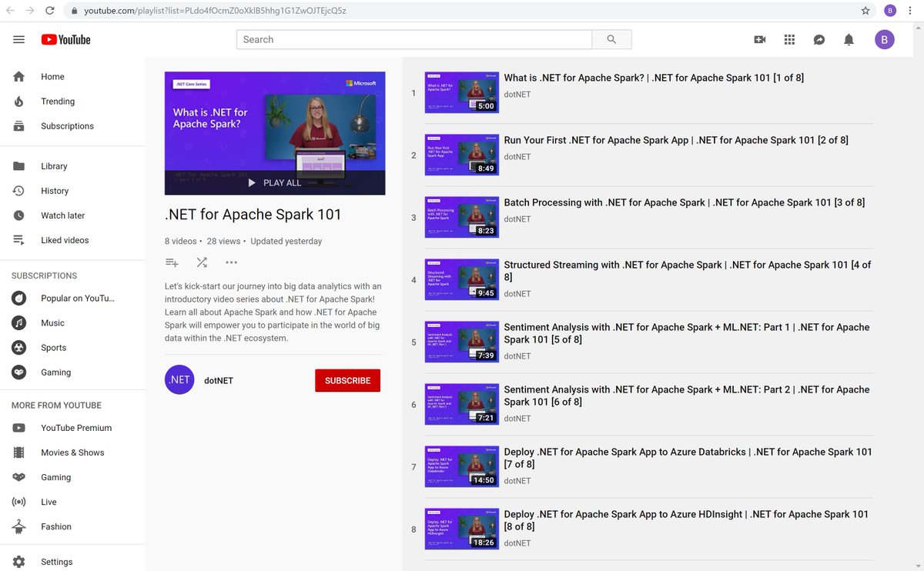This screenshot has width=924, height=571.
Task: Click the 8:23 video thumbnail
Action: 462,217
